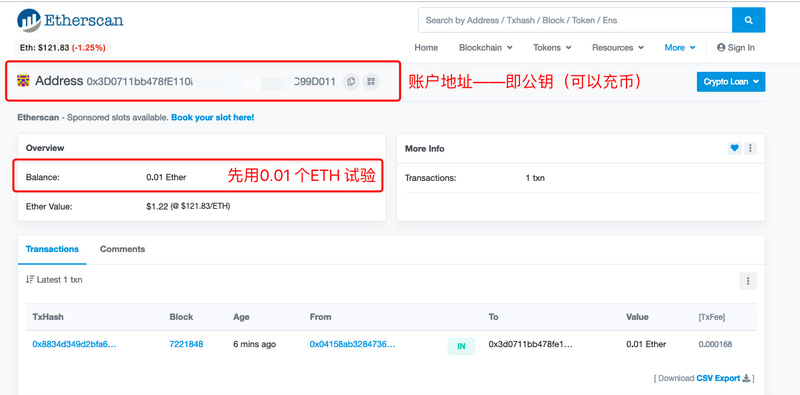
Task: Expand the Tokens dropdown menu
Action: pos(552,47)
